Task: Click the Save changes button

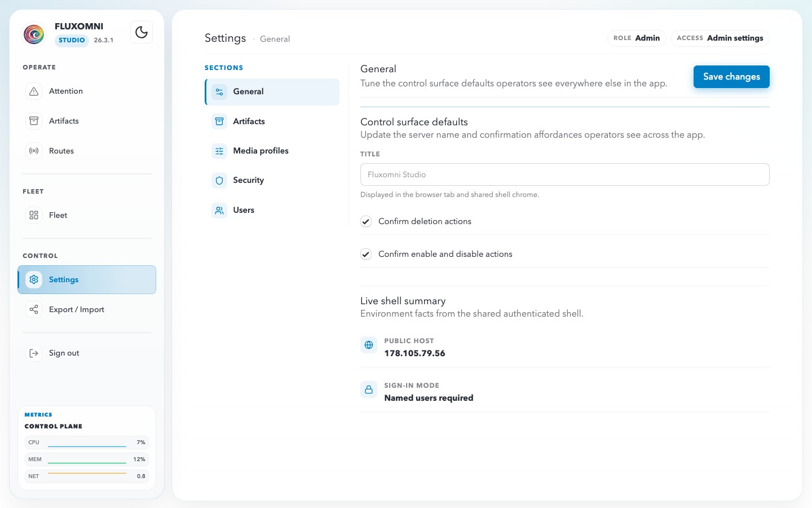Action: 731,77
